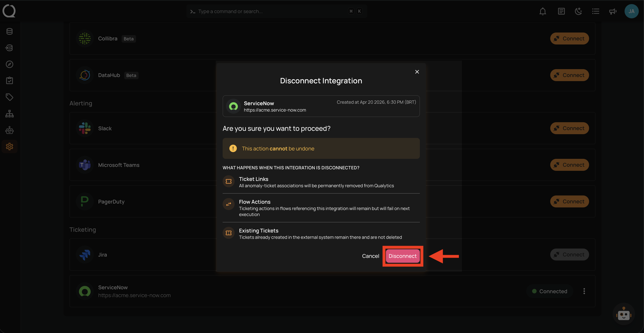Open the flows hierarchy sidebar icon
The height and width of the screenshot is (333, 644).
tap(10, 114)
